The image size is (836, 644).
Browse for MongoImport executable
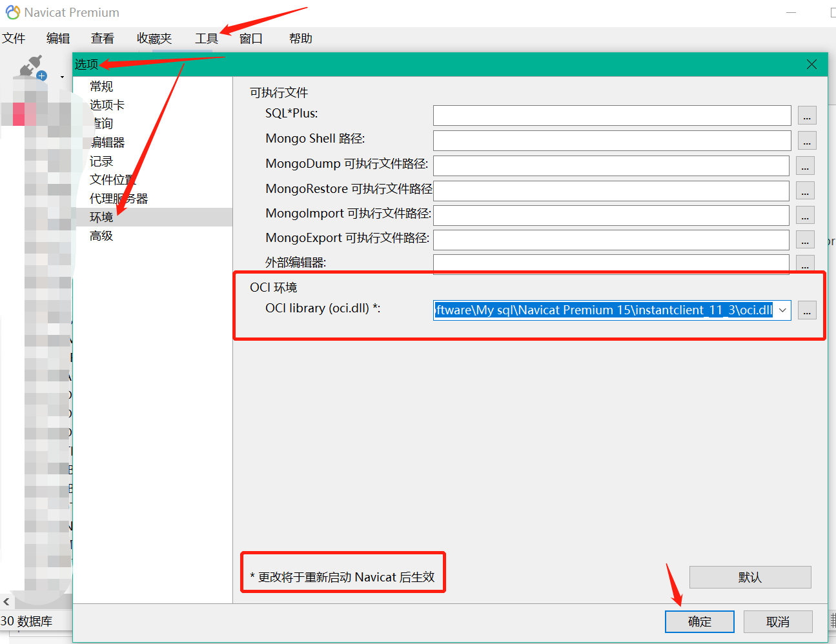[805, 216]
